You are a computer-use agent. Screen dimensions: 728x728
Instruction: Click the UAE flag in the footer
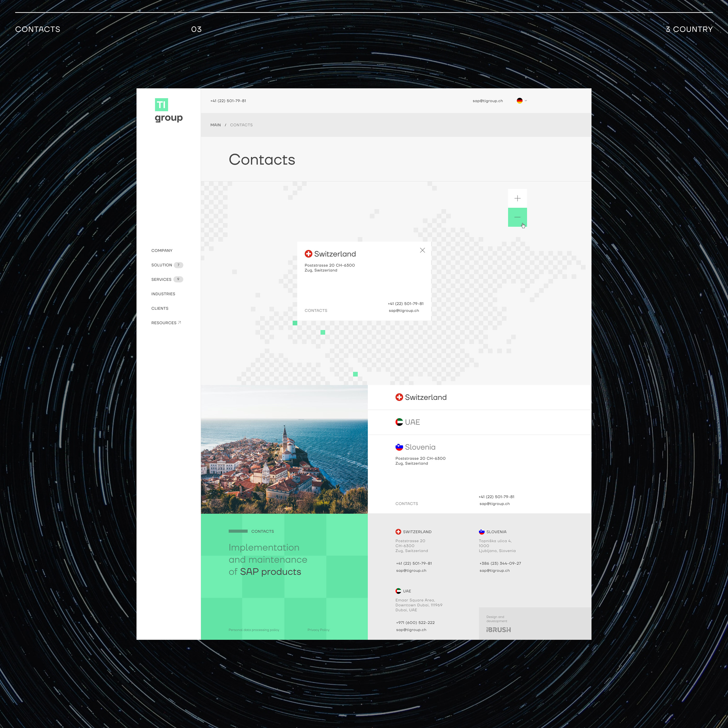click(x=398, y=591)
